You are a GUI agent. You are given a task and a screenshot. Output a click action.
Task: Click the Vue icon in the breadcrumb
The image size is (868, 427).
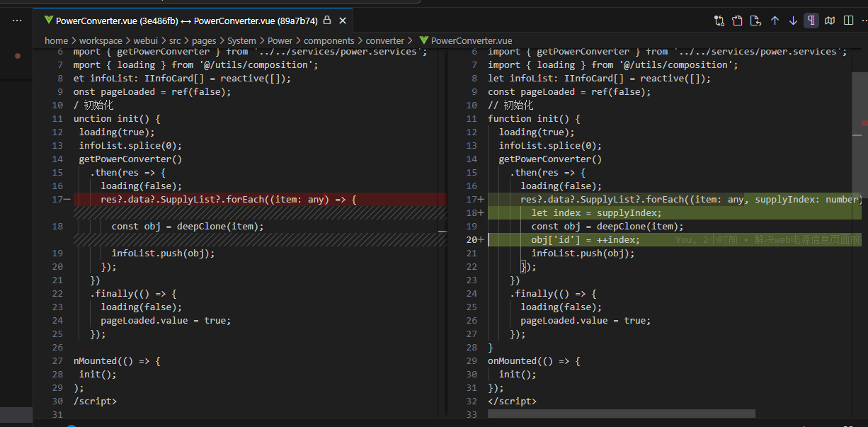pyautogui.click(x=424, y=40)
